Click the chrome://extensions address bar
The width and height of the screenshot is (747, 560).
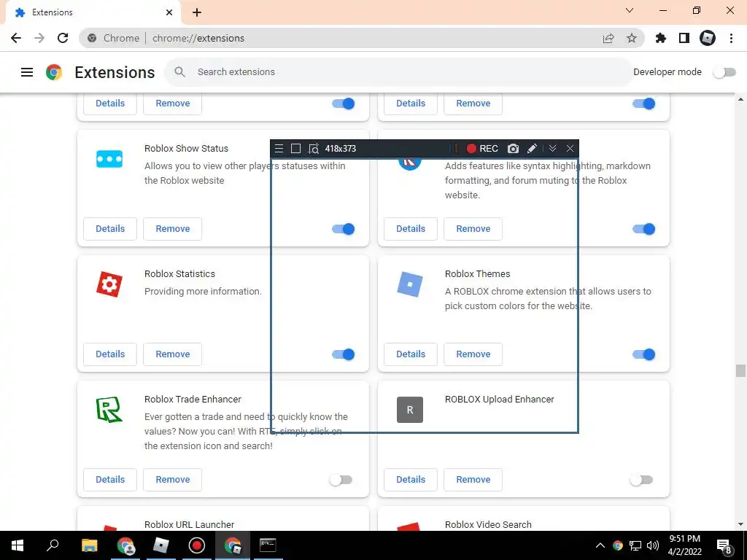[x=362, y=38]
